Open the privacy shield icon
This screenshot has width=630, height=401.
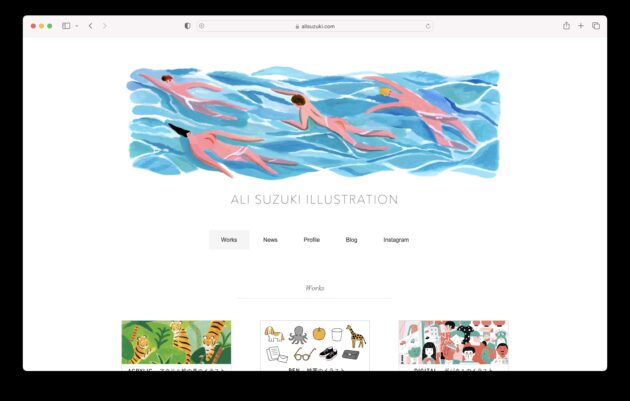[x=187, y=26]
